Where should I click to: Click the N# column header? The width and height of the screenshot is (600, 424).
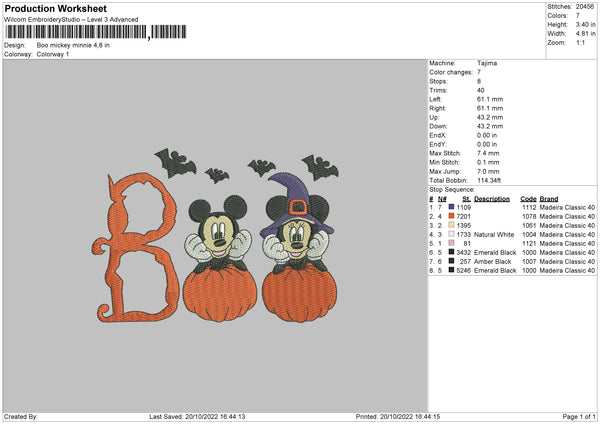tap(442, 199)
